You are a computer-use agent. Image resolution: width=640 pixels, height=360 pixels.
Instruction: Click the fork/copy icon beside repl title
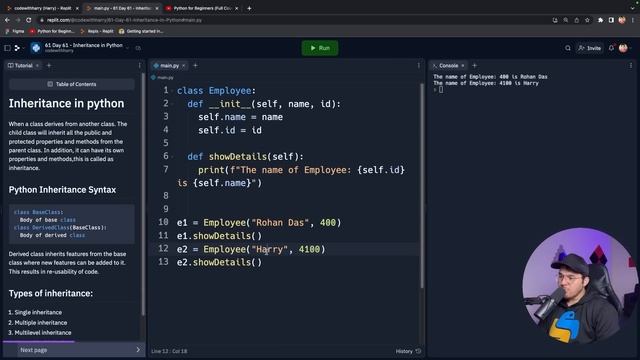[x=138, y=48]
